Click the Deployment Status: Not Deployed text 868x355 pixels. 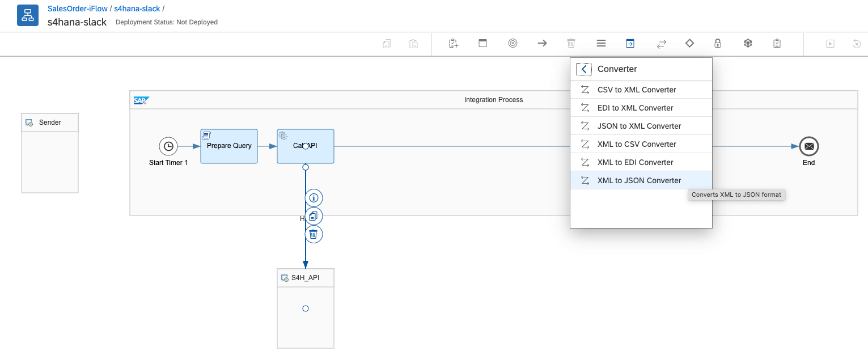click(x=167, y=22)
